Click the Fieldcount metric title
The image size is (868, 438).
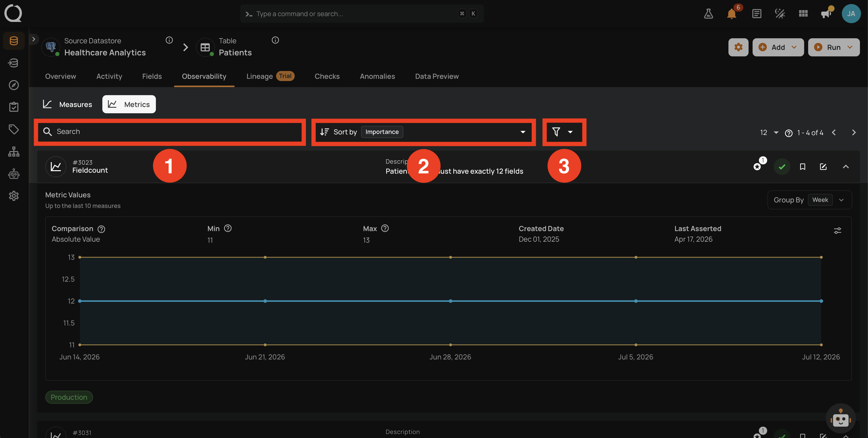pos(90,170)
